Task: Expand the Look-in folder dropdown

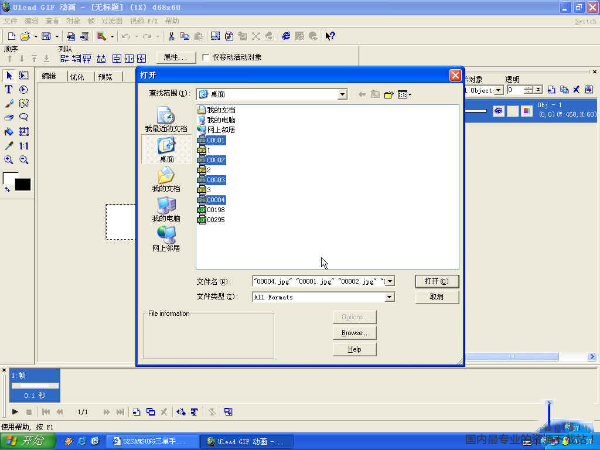Action: (342, 93)
